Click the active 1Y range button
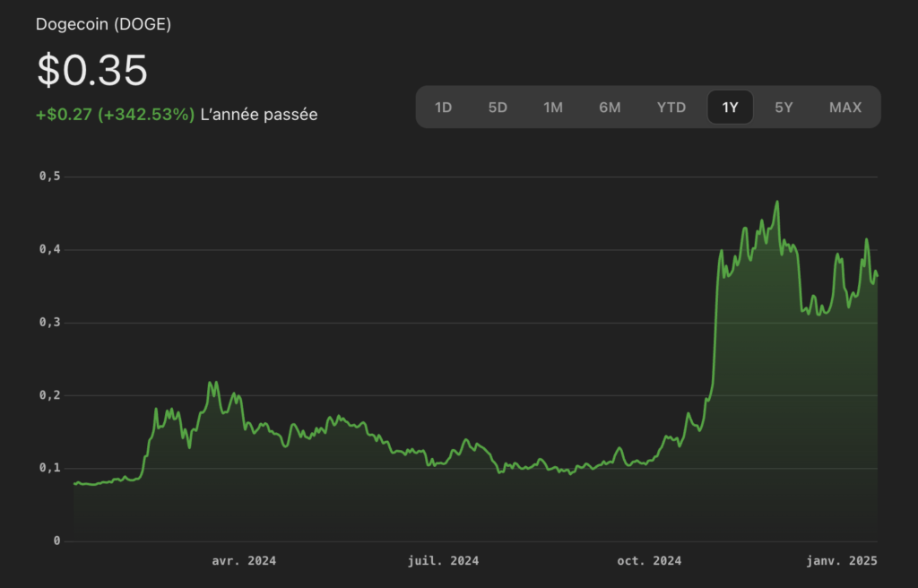The width and height of the screenshot is (918, 588). pyautogui.click(x=730, y=108)
